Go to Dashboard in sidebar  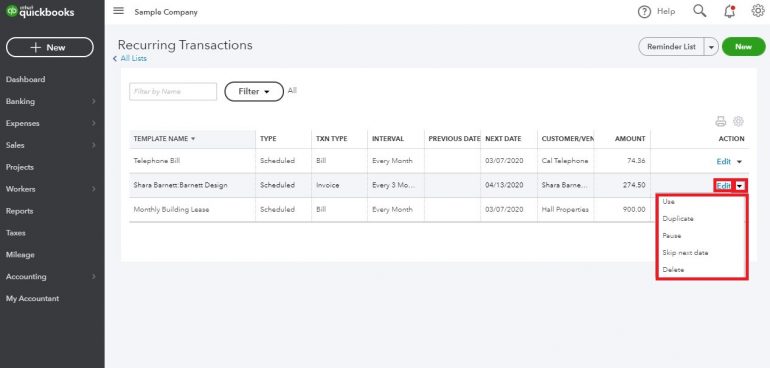point(26,79)
